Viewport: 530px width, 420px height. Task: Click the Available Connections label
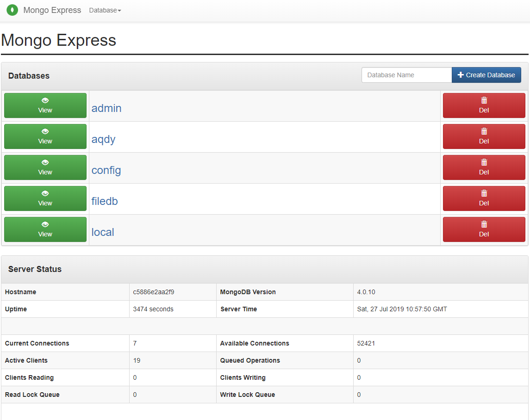pos(255,343)
